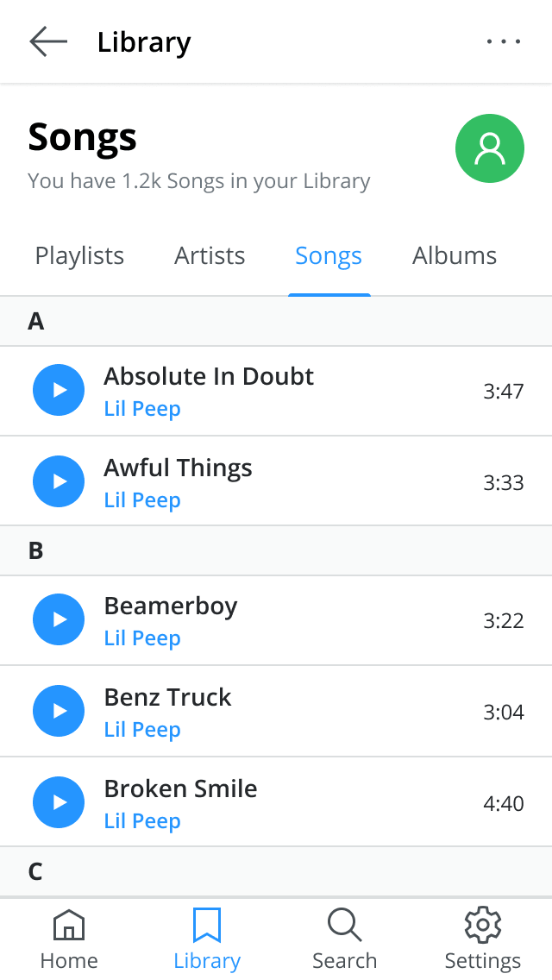The image size is (552, 980).
Task: Switch to the Playlists tab
Action: pyautogui.click(x=79, y=256)
